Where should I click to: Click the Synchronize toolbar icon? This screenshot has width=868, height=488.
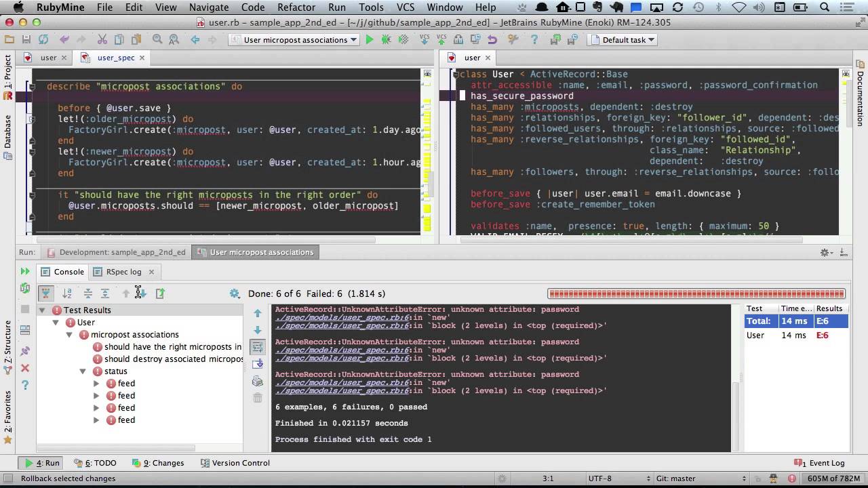43,40
